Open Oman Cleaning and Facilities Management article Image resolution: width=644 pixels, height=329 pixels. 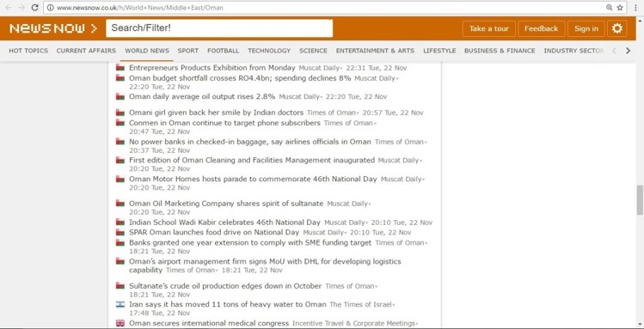pyautogui.click(x=252, y=160)
